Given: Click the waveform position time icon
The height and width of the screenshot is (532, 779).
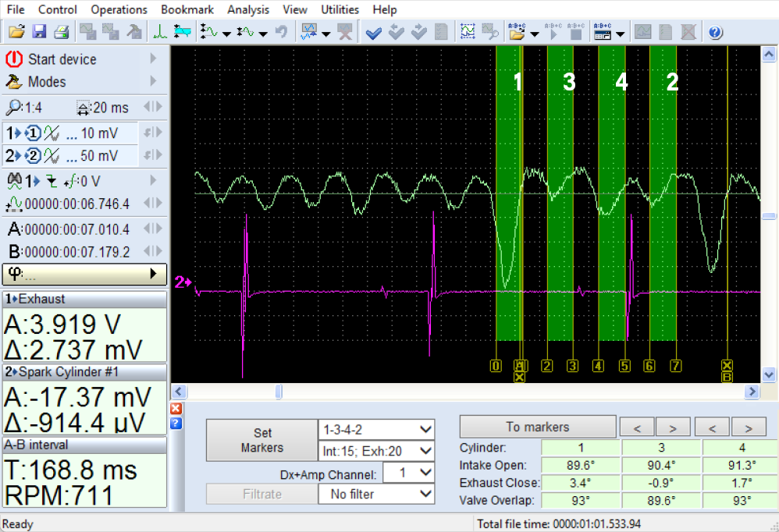Looking at the screenshot, I should tap(14, 204).
